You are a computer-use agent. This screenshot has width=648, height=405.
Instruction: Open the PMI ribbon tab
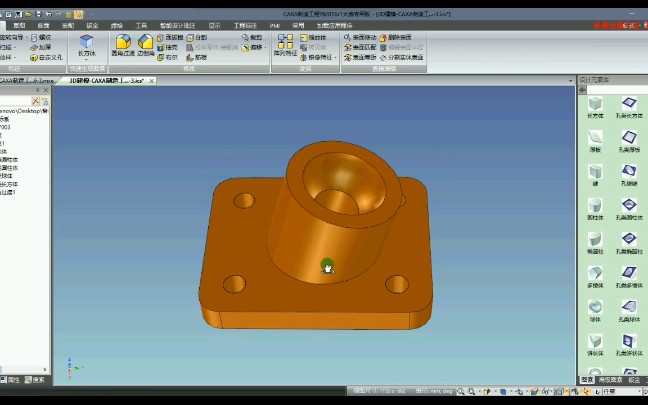(275, 26)
